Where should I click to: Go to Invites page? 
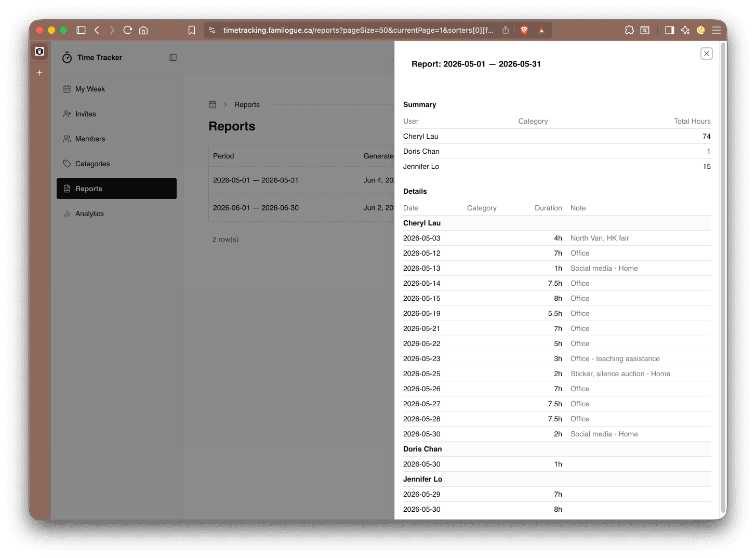(x=116, y=114)
